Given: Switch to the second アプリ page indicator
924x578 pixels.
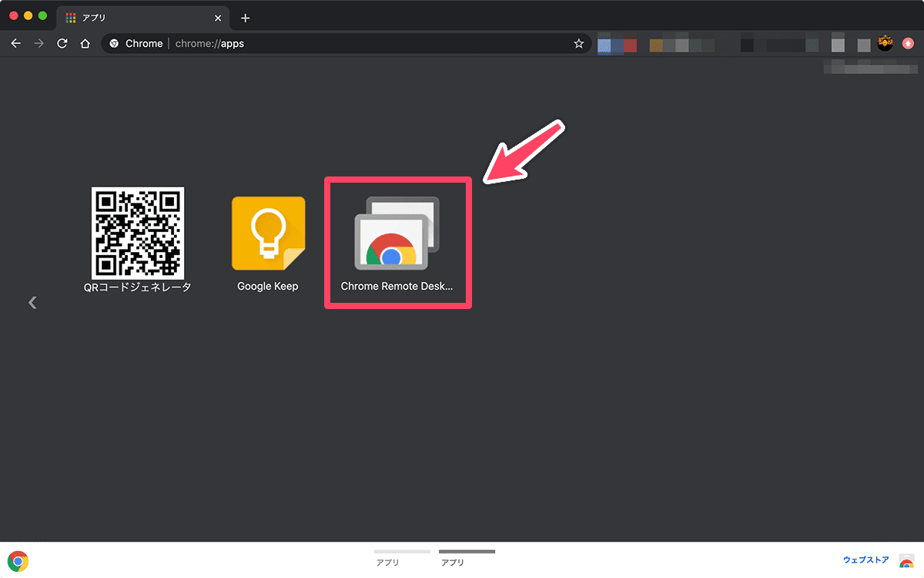Looking at the screenshot, I should [x=467, y=558].
